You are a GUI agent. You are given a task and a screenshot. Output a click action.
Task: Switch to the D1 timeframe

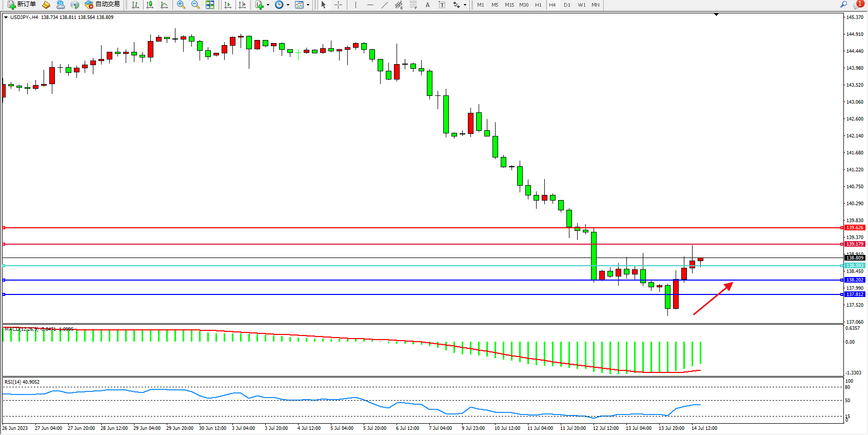click(567, 5)
